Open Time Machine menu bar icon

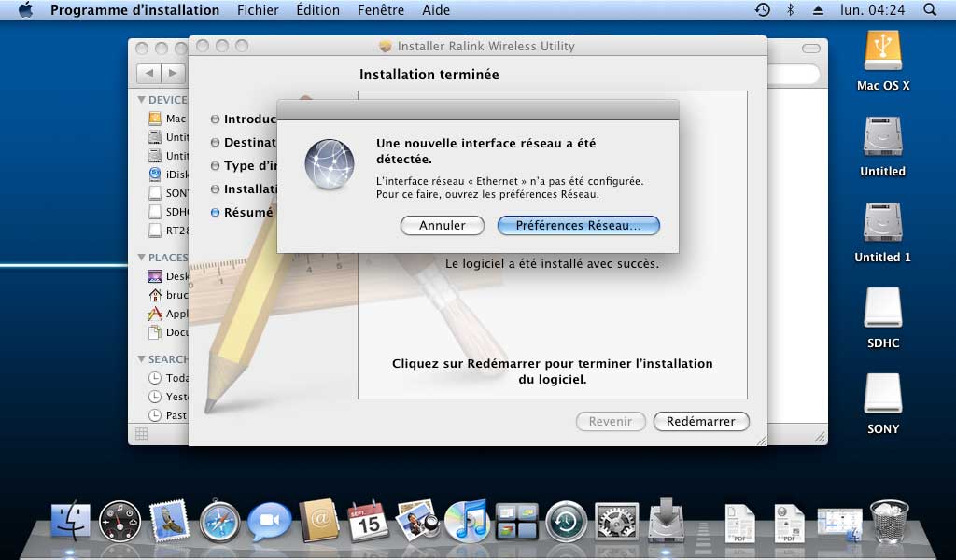pos(763,9)
